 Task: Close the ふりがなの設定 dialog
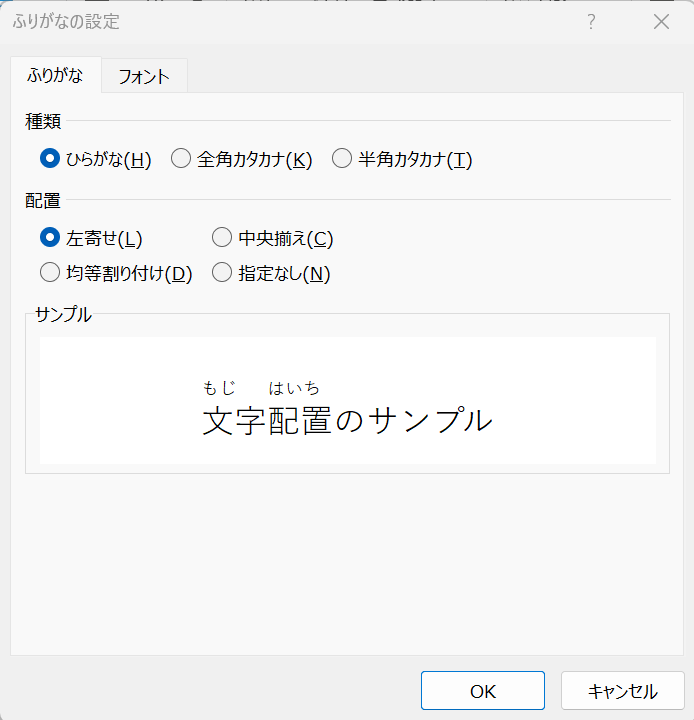click(x=661, y=22)
